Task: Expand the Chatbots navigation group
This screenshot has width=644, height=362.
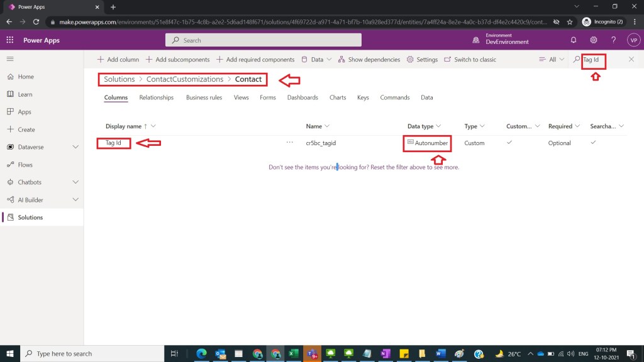Action: point(75,182)
